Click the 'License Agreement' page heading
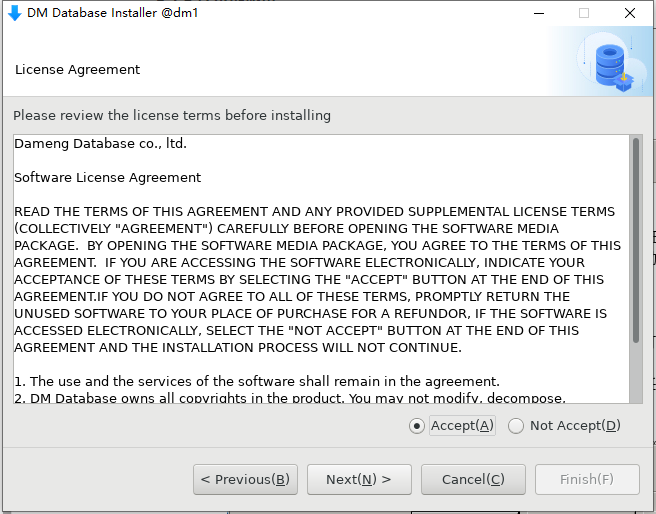Screen dimensions: 656x514 point(77,69)
